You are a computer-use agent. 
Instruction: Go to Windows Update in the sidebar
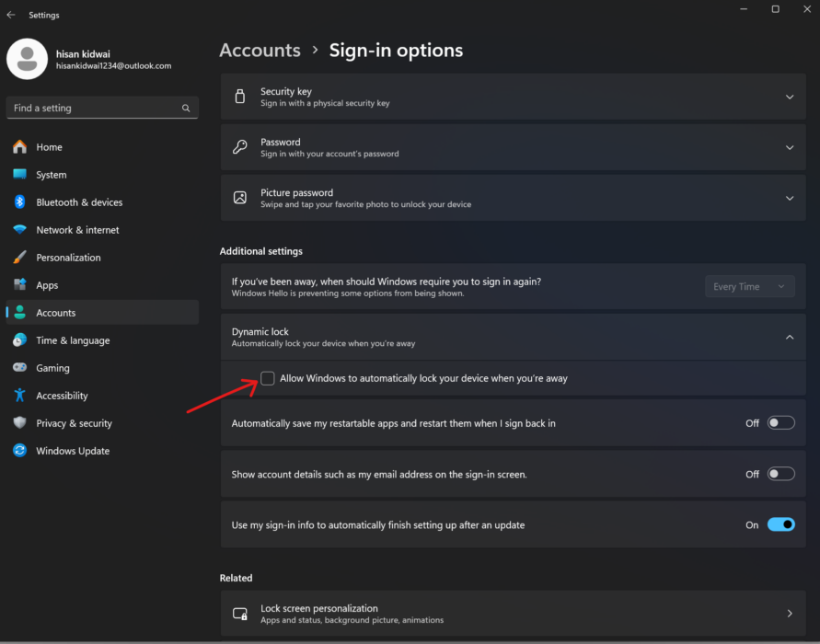(74, 450)
